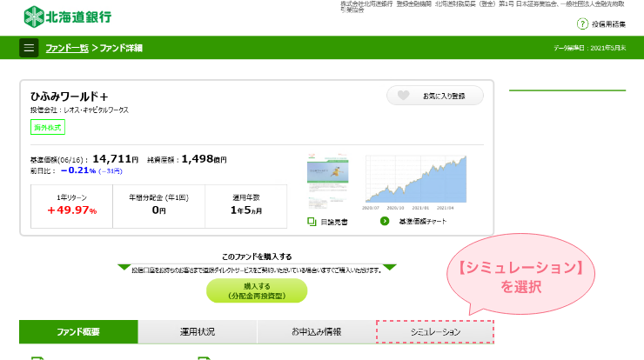Switch to the 運用状況 tab
The width and height of the screenshot is (644, 360).
pyautogui.click(x=198, y=331)
